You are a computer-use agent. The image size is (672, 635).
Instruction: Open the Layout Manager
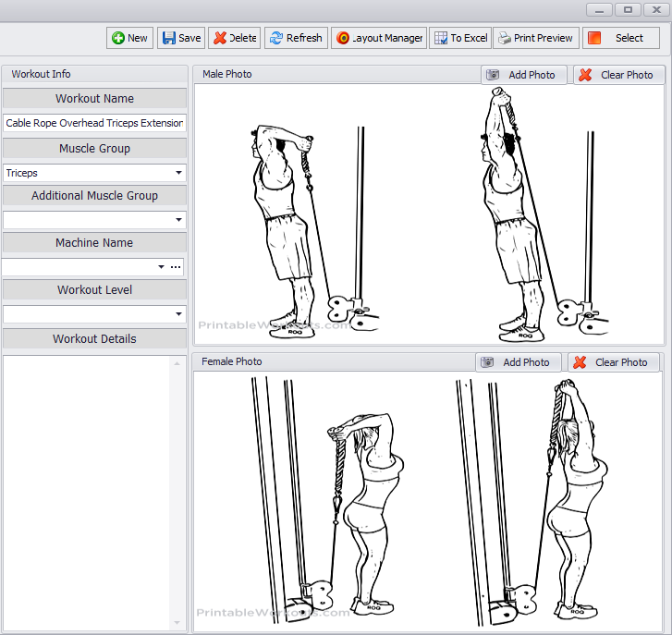379,38
